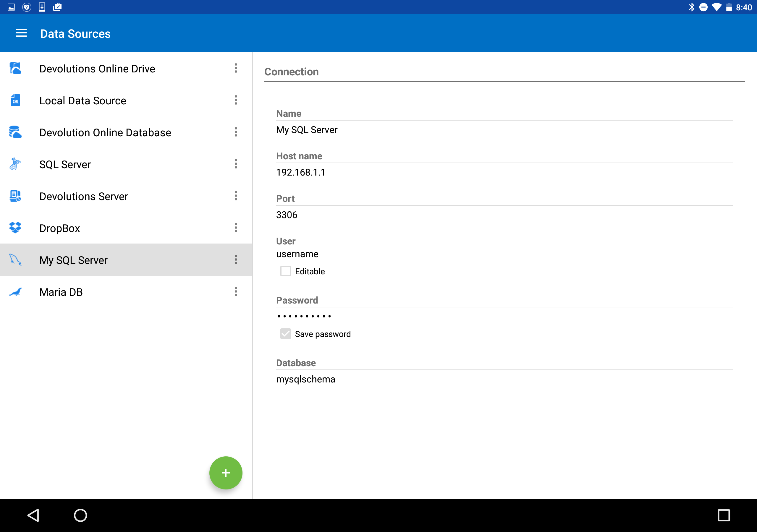Click the DropBox logo icon

pyautogui.click(x=15, y=228)
